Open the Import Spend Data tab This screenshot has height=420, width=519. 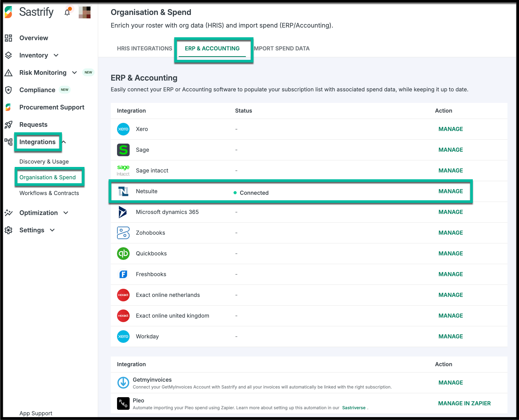(282, 49)
